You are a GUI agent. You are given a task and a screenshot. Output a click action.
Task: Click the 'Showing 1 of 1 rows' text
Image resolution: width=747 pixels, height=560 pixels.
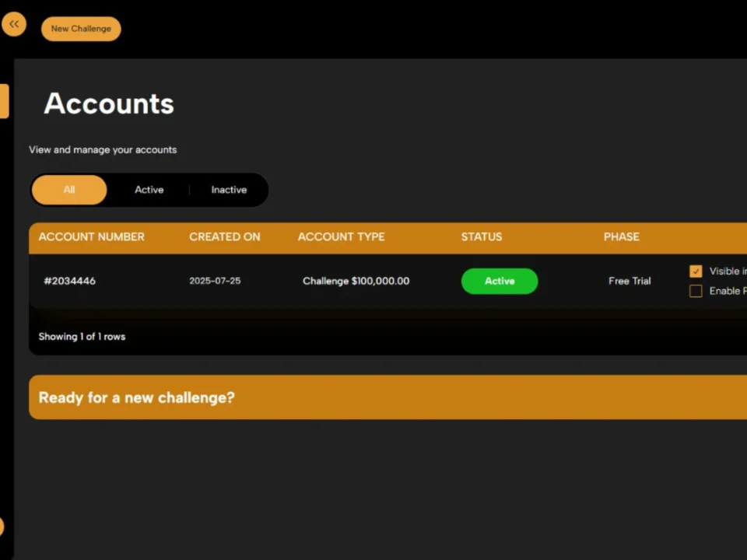pos(82,336)
